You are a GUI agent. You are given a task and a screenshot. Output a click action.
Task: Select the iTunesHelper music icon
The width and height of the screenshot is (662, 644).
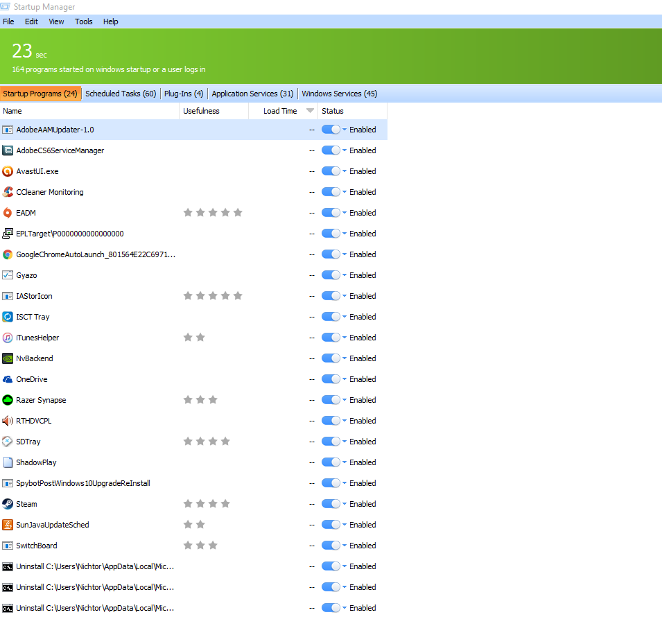(8, 338)
